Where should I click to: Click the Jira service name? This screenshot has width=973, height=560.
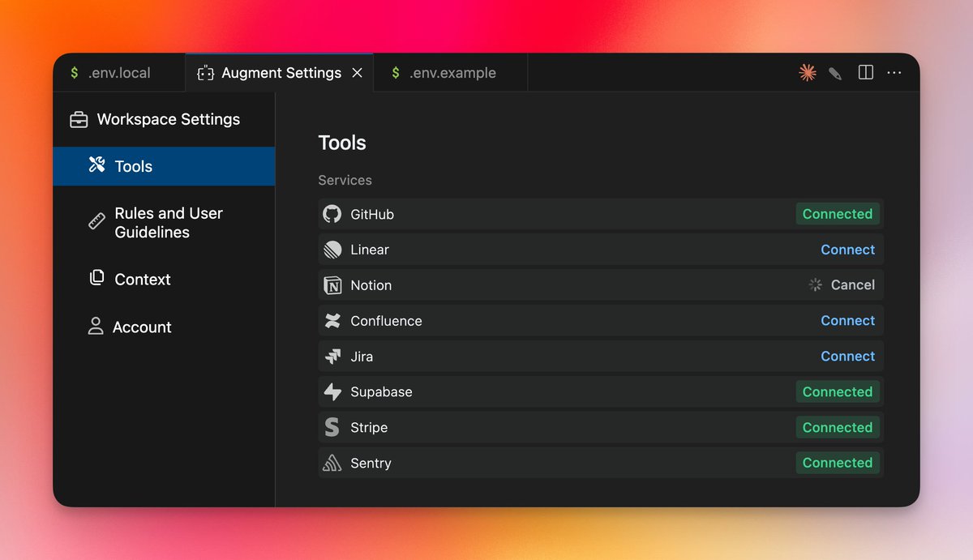pos(362,357)
